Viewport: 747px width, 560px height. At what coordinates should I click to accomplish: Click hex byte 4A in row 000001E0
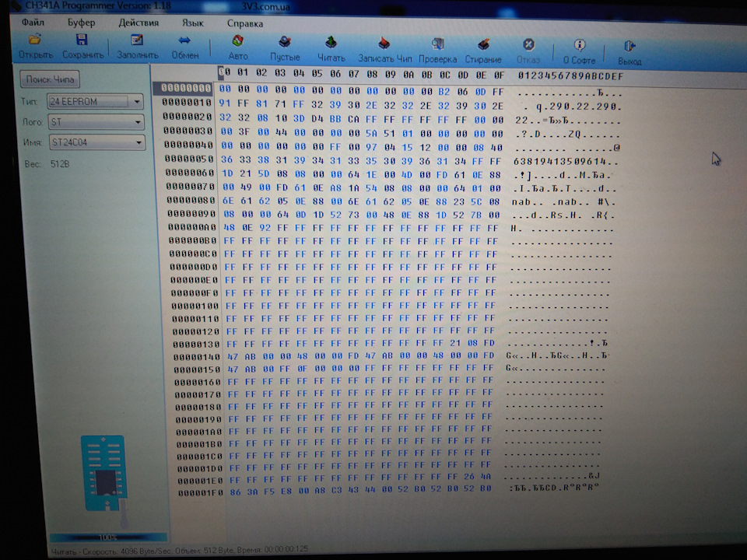click(x=486, y=476)
